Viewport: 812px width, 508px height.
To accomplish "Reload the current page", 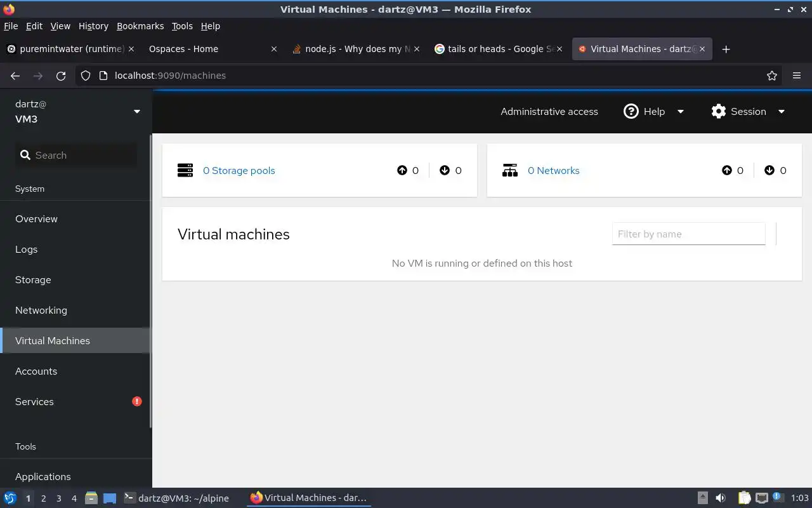I will [61, 76].
